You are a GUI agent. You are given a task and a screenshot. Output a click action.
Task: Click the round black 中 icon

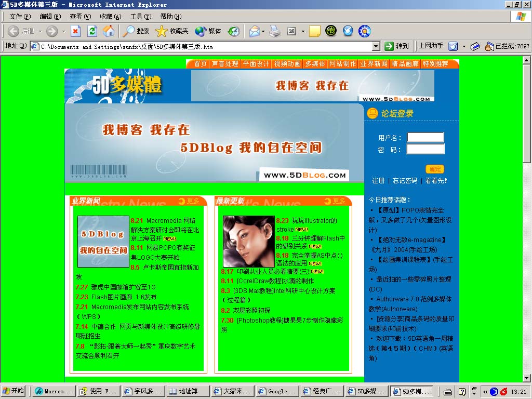point(331,31)
